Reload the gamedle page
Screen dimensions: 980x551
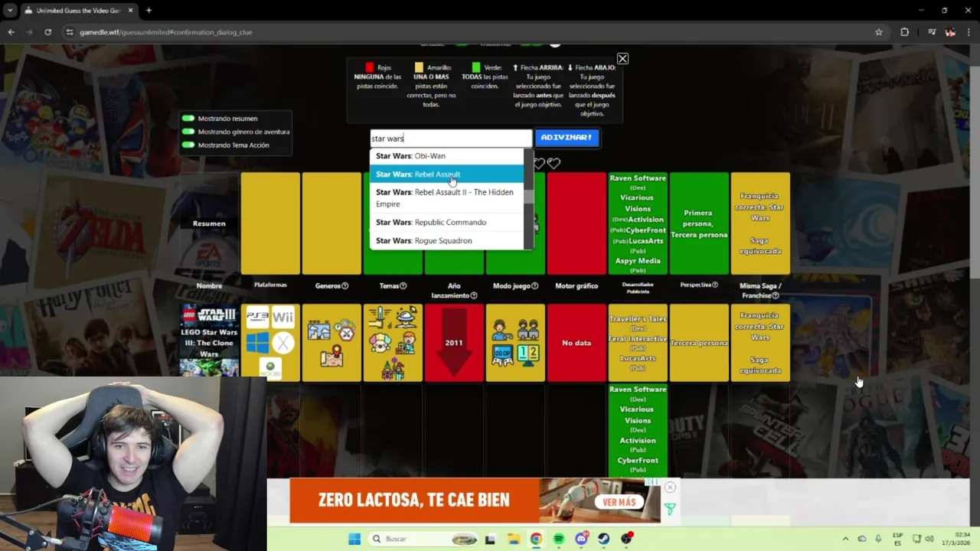point(47,32)
